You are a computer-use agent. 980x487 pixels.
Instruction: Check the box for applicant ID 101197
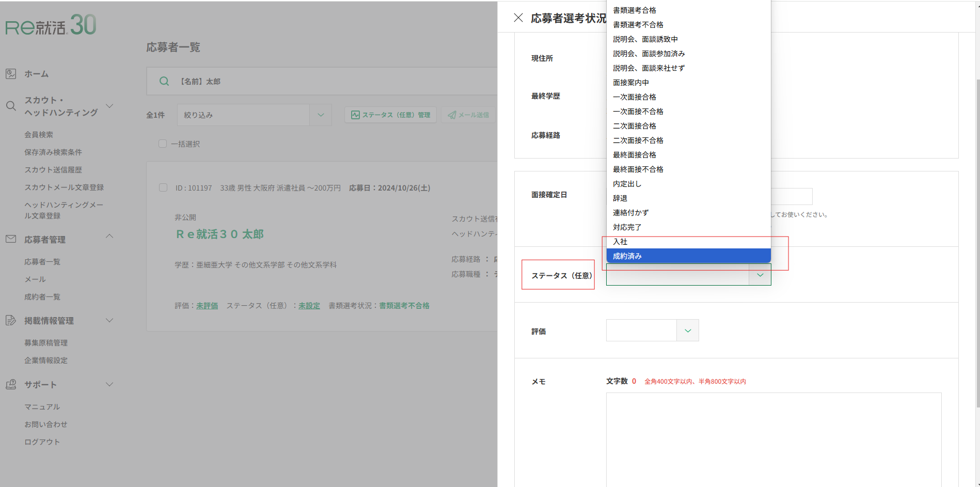tap(163, 187)
